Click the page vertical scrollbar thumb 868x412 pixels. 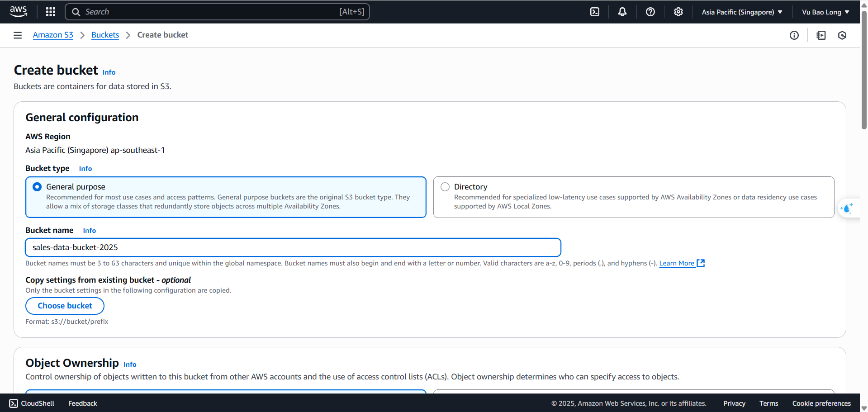864,69
